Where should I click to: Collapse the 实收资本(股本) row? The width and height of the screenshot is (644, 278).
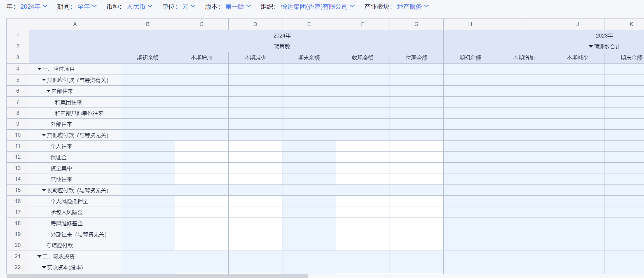point(44,267)
